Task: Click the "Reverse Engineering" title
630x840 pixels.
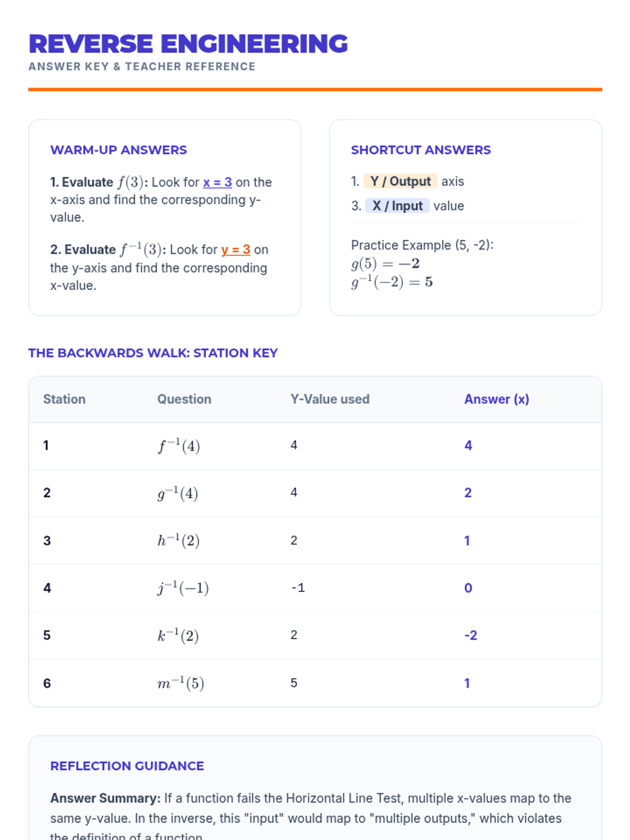Action: click(188, 44)
